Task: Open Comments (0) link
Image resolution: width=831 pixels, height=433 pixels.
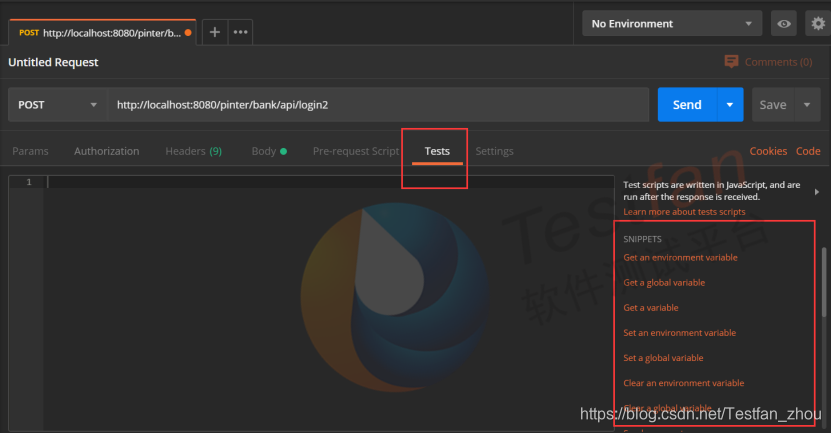Action: (x=779, y=62)
